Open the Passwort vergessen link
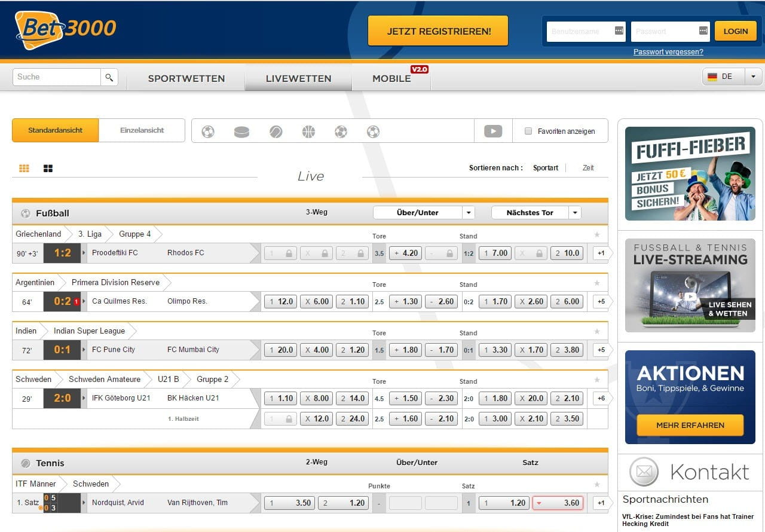 668,52
